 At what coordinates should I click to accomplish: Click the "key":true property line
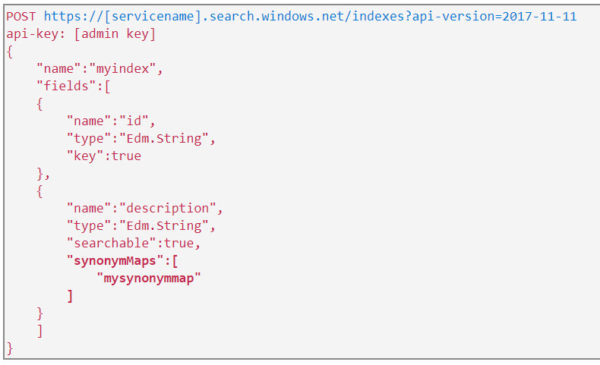[x=104, y=156]
